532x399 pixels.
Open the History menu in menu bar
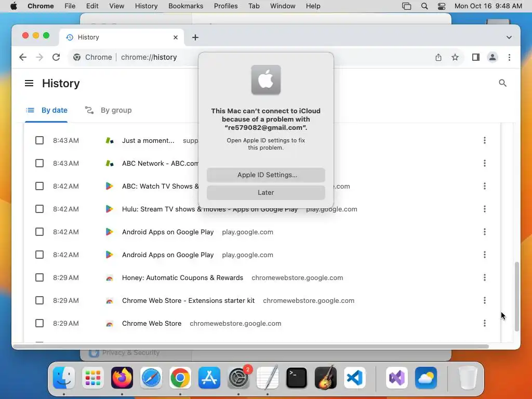click(x=146, y=6)
